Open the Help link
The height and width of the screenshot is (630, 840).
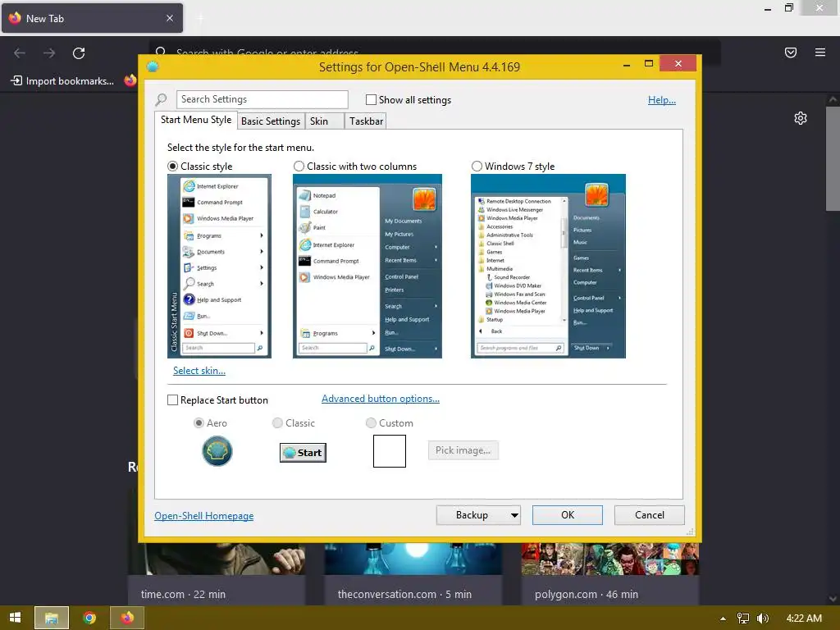pos(662,100)
